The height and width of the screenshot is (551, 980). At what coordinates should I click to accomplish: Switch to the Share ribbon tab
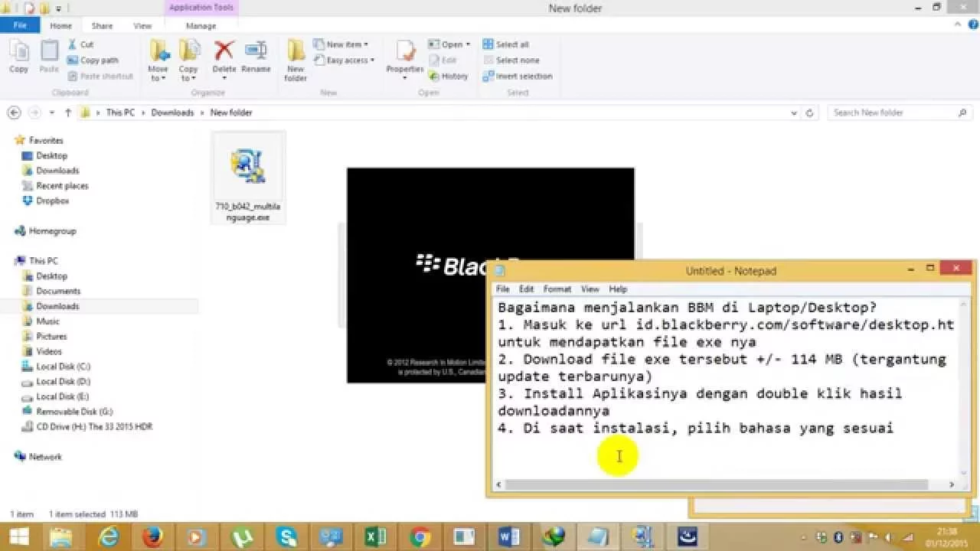[x=102, y=25]
